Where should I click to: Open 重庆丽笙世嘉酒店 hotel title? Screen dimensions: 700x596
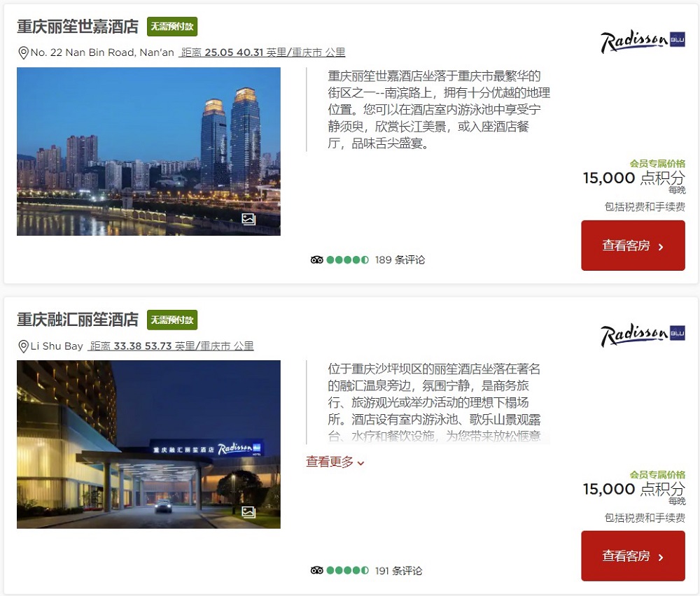coord(78,27)
